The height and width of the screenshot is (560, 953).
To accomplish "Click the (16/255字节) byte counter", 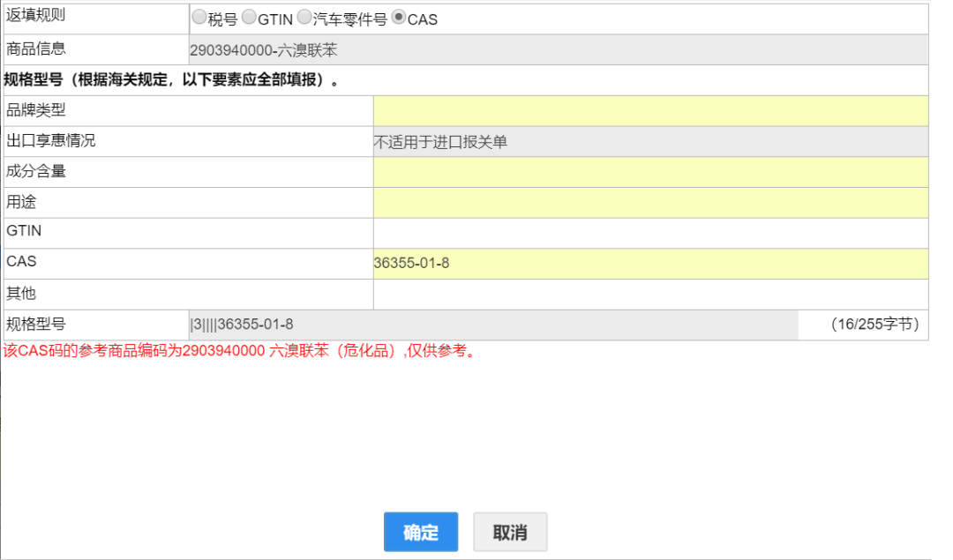I will pyautogui.click(x=874, y=325).
